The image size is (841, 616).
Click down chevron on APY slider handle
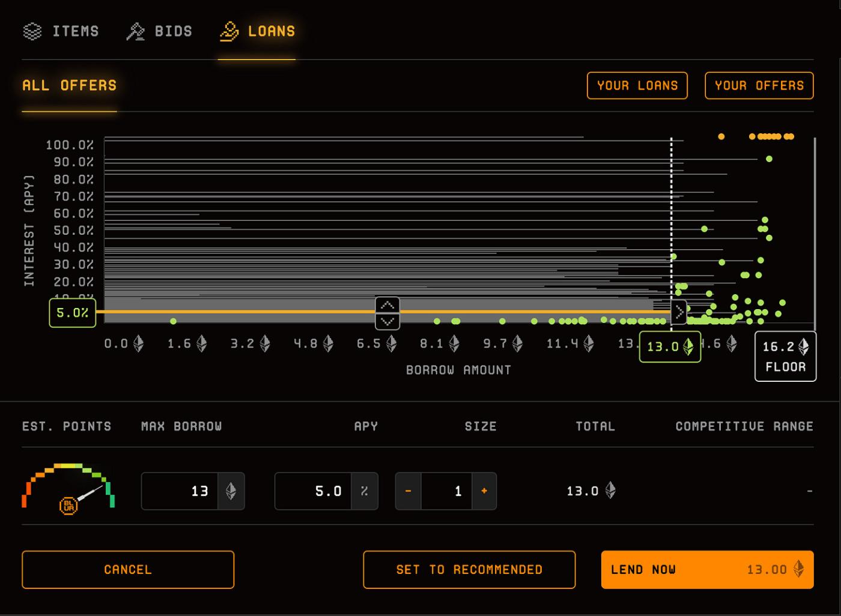[x=387, y=321]
